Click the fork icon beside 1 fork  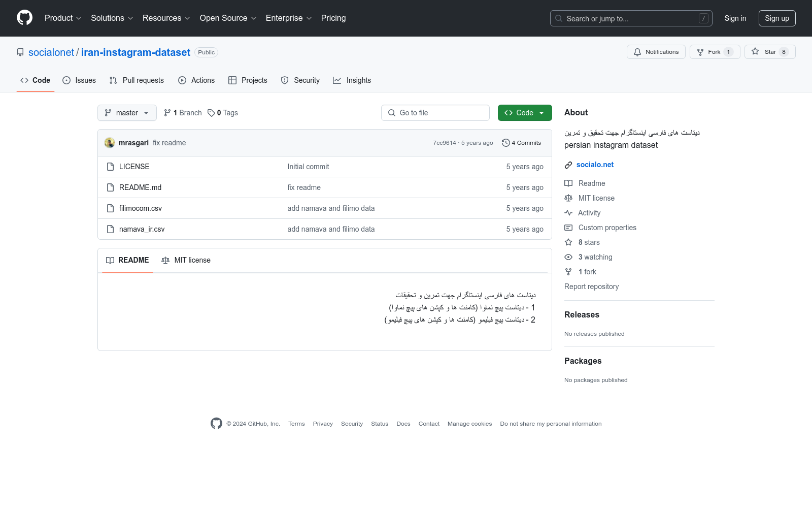pyautogui.click(x=568, y=272)
